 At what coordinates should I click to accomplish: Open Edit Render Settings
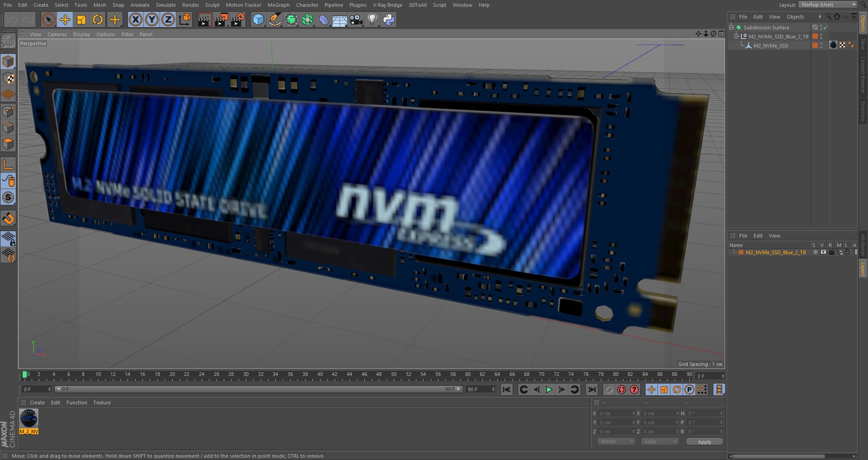click(x=238, y=19)
